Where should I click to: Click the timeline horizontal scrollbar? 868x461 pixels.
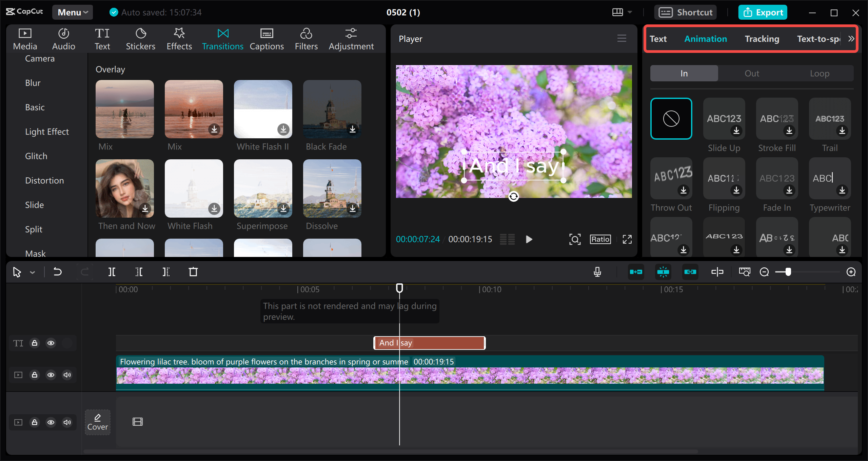point(391,451)
